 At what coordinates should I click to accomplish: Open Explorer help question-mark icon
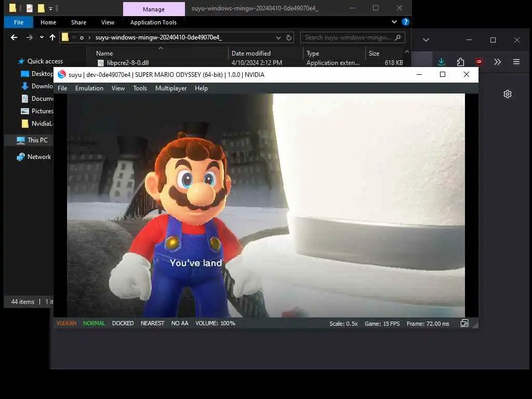coord(405,22)
